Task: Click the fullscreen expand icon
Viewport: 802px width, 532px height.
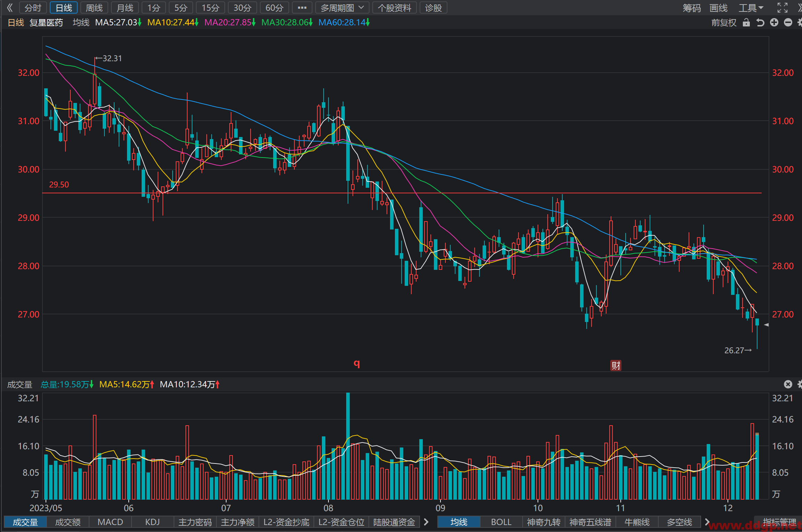Action: point(783,8)
